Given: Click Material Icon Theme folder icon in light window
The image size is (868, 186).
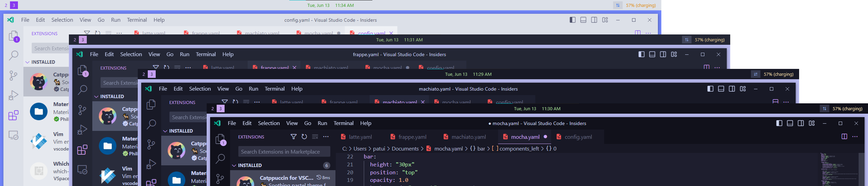Looking at the screenshot, I should (39, 112).
